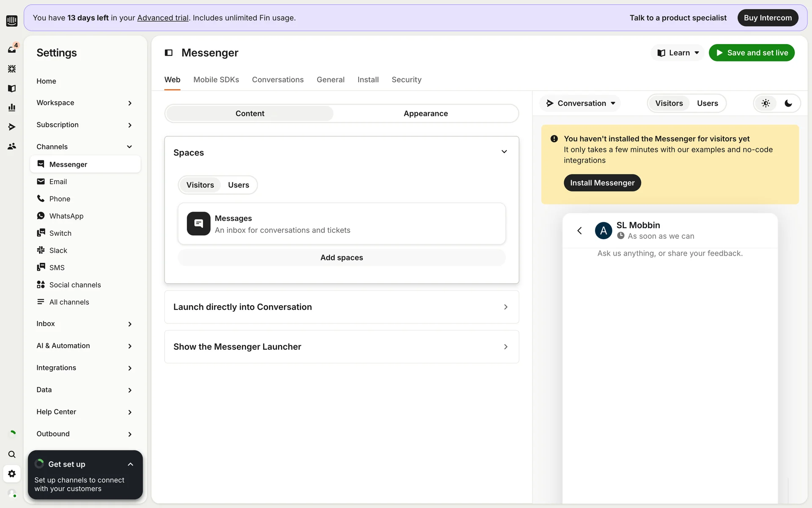Open the Appearance tab
The image size is (812, 508).
[x=425, y=113]
